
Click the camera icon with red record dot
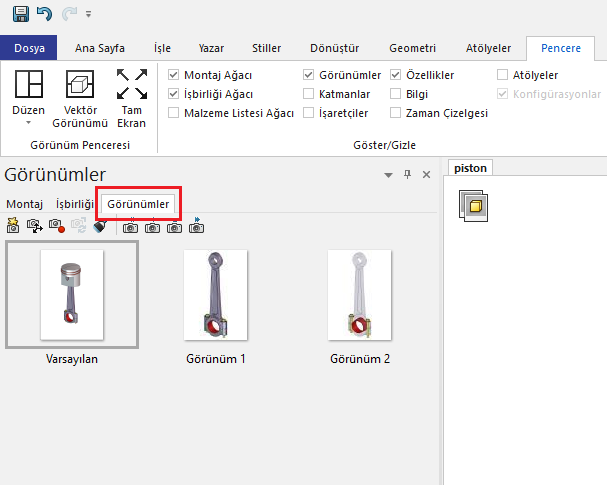click(x=57, y=227)
